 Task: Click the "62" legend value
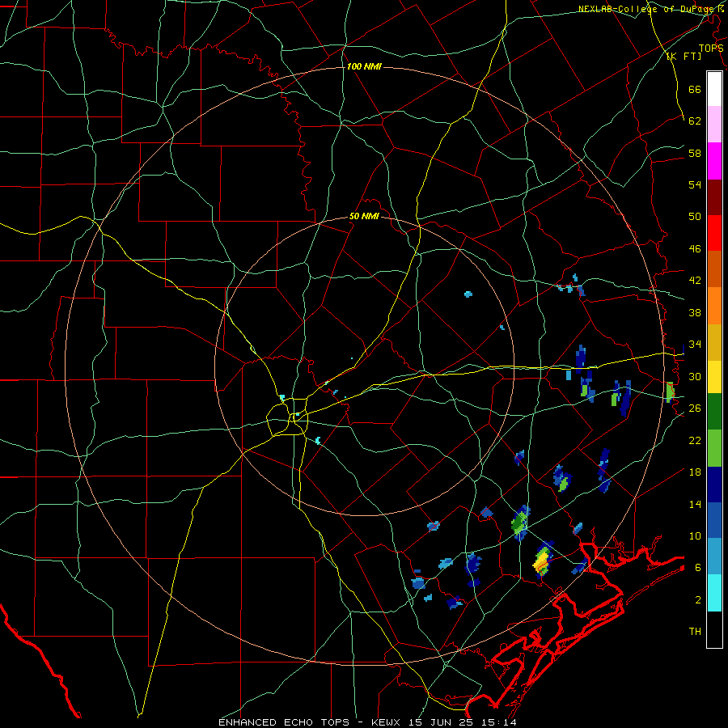[695, 121]
